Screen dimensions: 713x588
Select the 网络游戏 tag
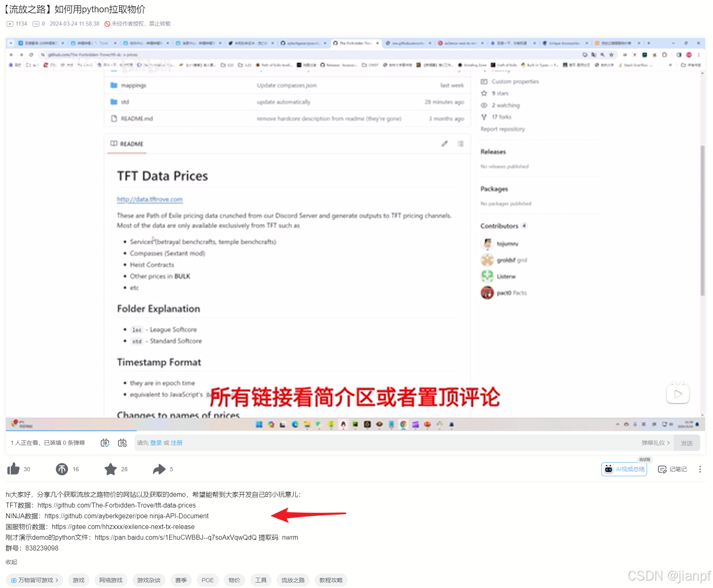(x=111, y=580)
